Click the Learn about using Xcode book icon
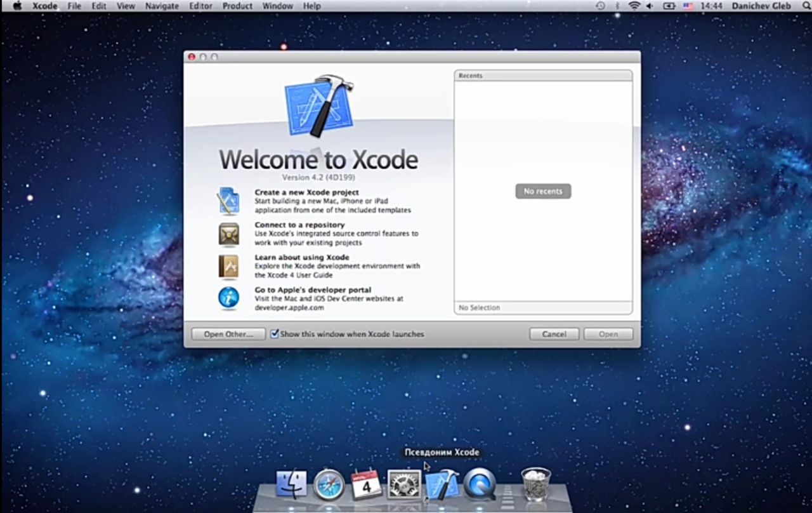This screenshot has height=513, width=812. click(228, 266)
